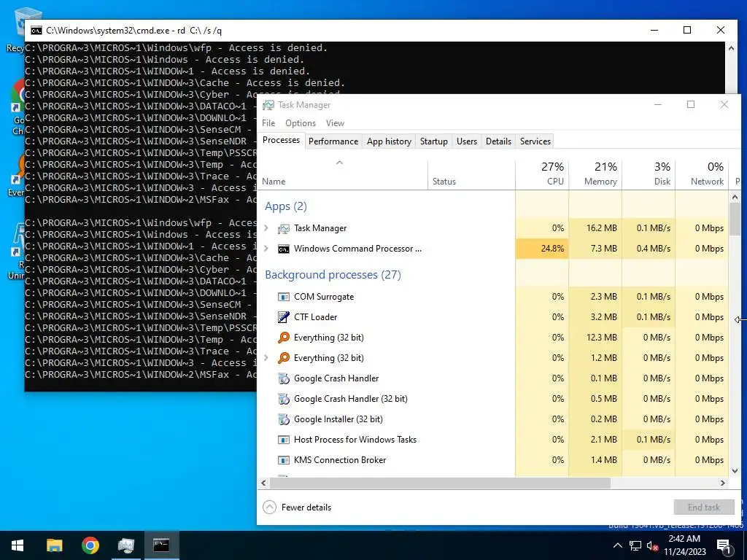Switch to the Details tab
This screenshot has width=747, height=560.
(x=499, y=141)
